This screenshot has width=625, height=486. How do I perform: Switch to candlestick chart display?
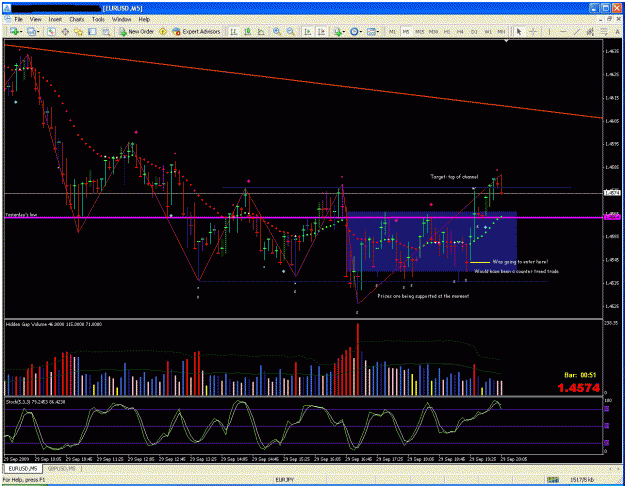[248, 31]
